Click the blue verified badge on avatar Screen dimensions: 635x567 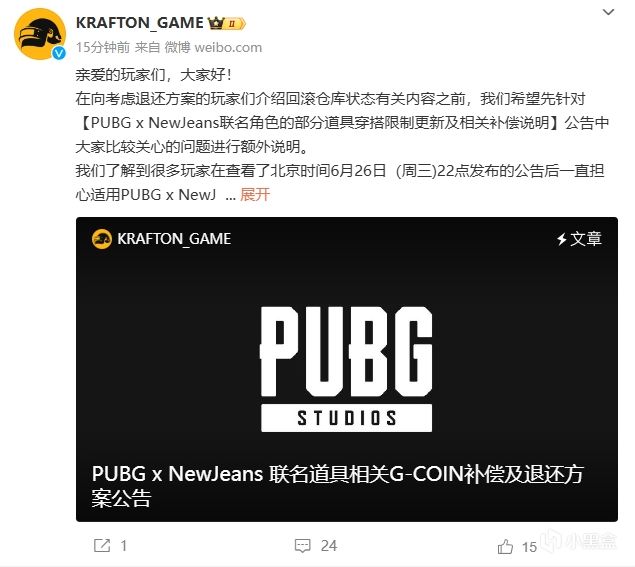coord(59,53)
